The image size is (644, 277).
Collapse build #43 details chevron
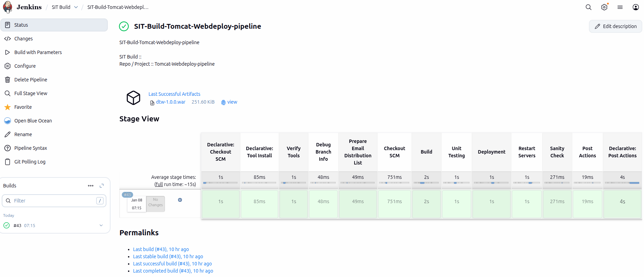click(101, 225)
